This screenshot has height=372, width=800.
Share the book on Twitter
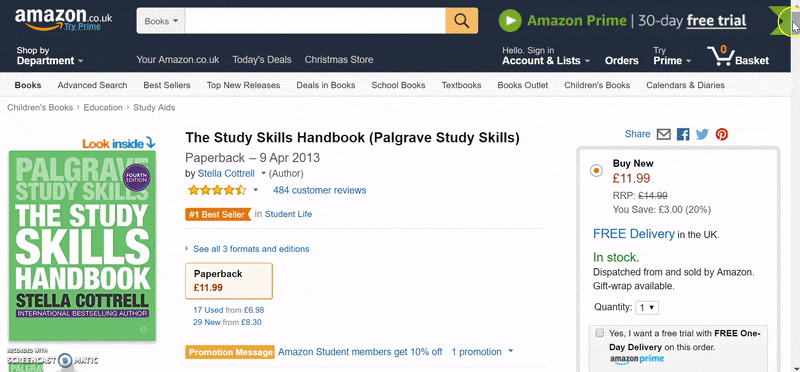(702, 134)
